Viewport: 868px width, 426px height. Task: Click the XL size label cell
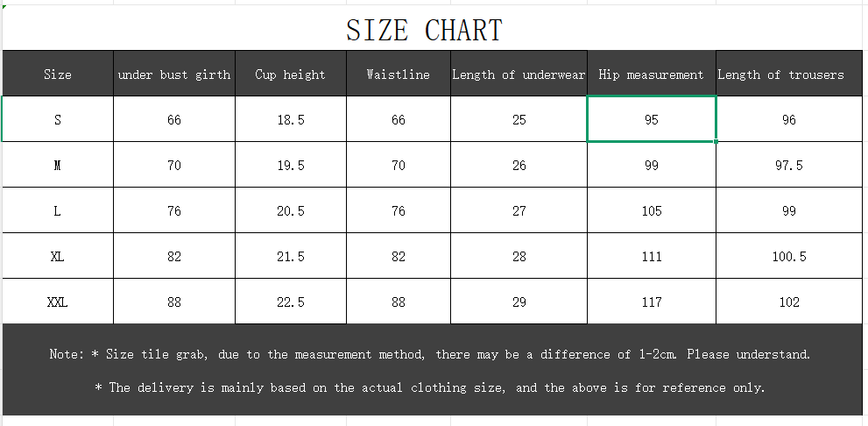[58, 256]
